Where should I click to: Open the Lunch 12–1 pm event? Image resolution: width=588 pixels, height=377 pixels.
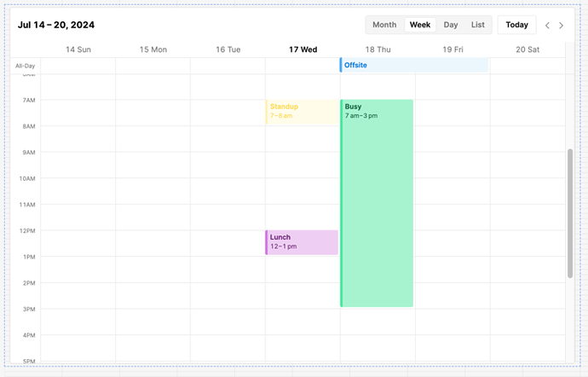pos(302,242)
